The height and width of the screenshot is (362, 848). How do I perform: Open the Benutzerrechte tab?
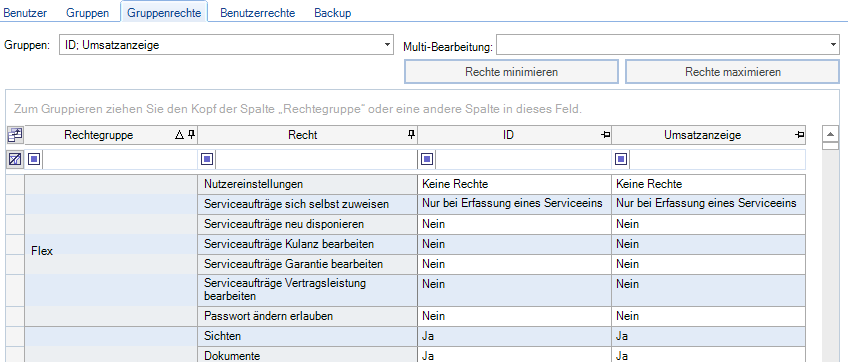click(x=257, y=12)
